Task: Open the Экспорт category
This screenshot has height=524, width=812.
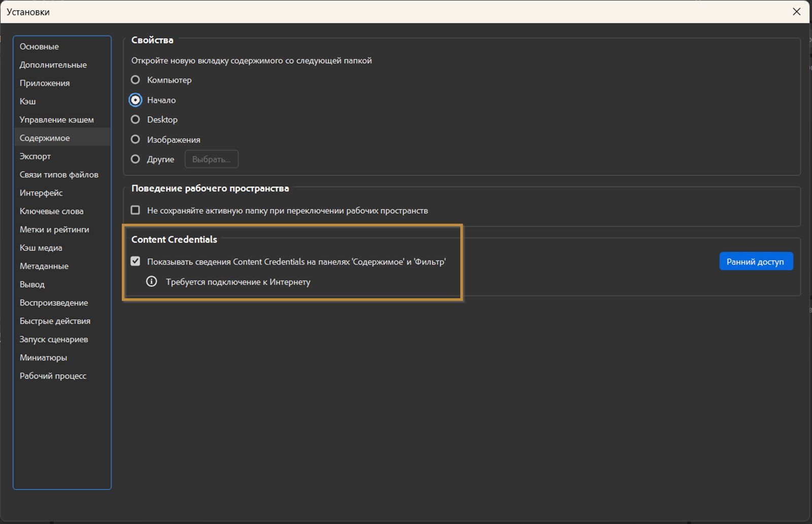Action: point(62,156)
